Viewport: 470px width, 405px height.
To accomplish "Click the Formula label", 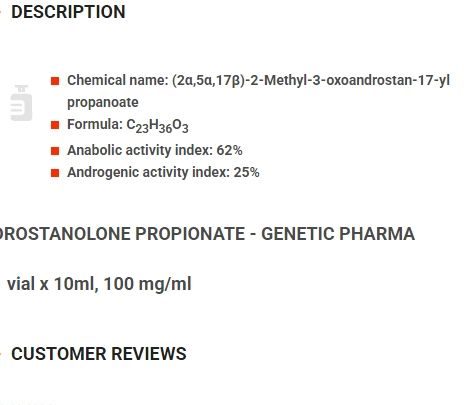I will pos(95,124).
